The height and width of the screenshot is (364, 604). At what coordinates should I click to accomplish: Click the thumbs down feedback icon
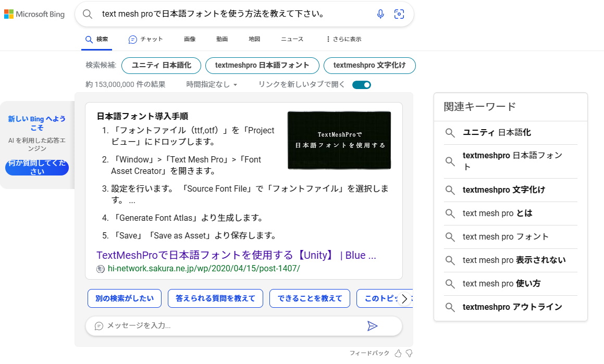coord(409,353)
